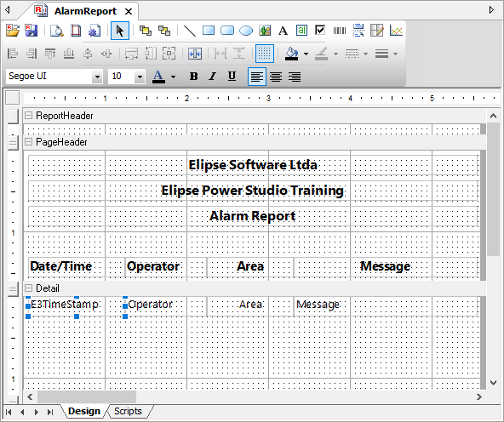This screenshot has width=504, height=422.
Task: Select the Page Break tool
Action: point(358,31)
